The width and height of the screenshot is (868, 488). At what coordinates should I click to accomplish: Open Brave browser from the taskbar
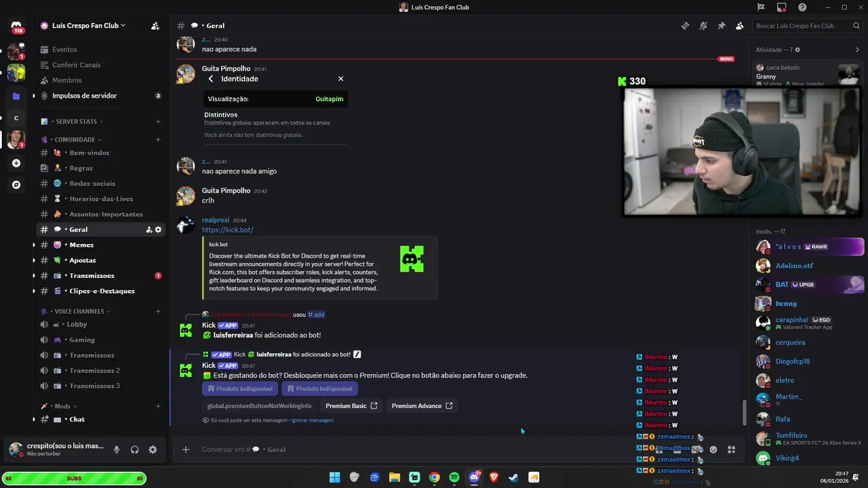click(494, 477)
